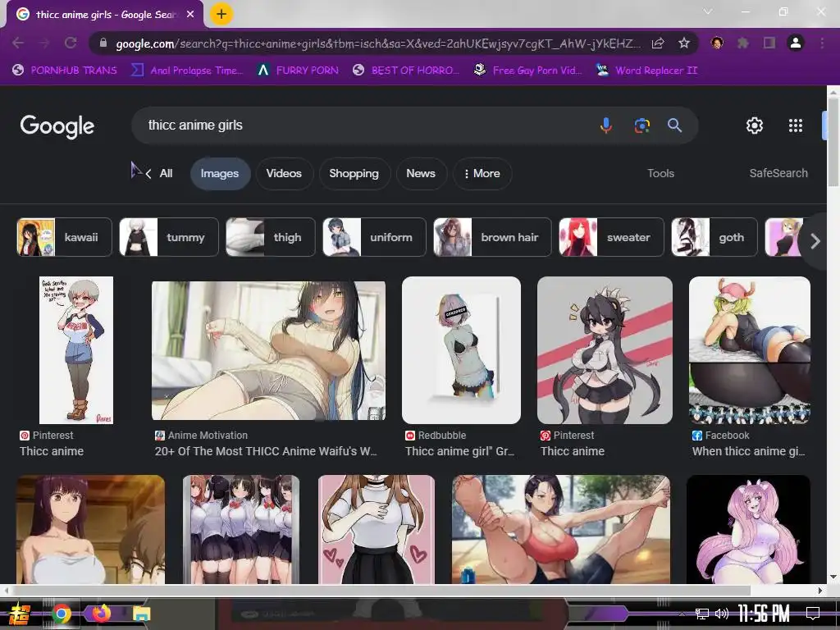The height and width of the screenshot is (630, 840).
Task: Switch to the Videos tab
Action: click(x=284, y=174)
